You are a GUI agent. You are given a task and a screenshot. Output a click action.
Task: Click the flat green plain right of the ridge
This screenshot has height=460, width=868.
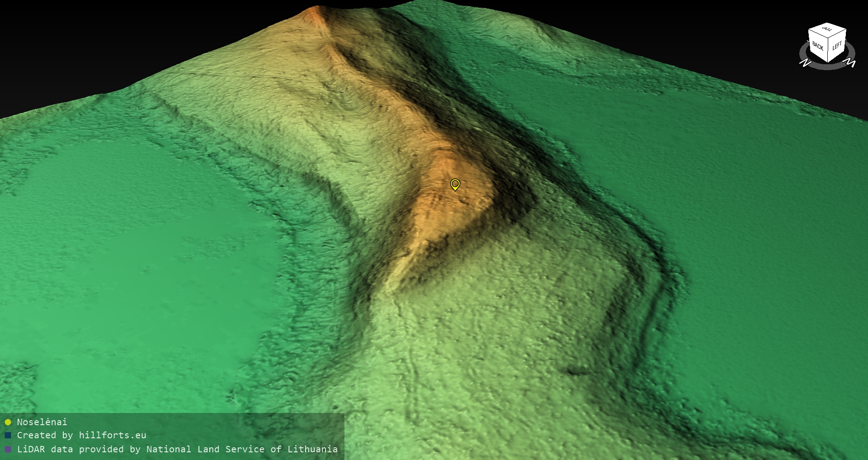pyautogui.click(x=746, y=204)
